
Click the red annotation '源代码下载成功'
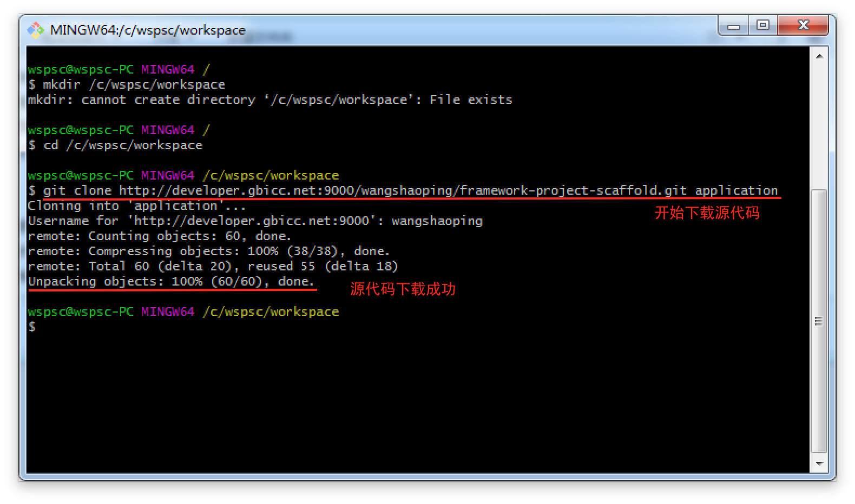403,289
